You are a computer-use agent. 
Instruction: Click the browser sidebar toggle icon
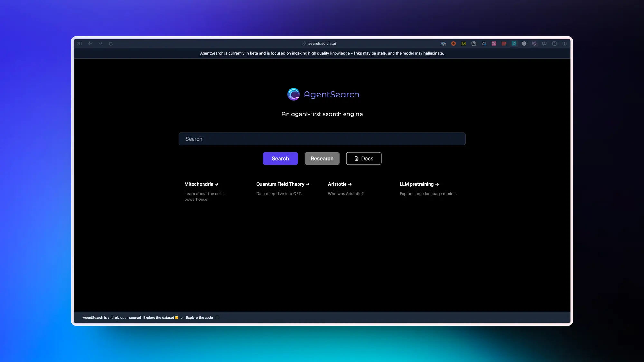(x=80, y=43)
